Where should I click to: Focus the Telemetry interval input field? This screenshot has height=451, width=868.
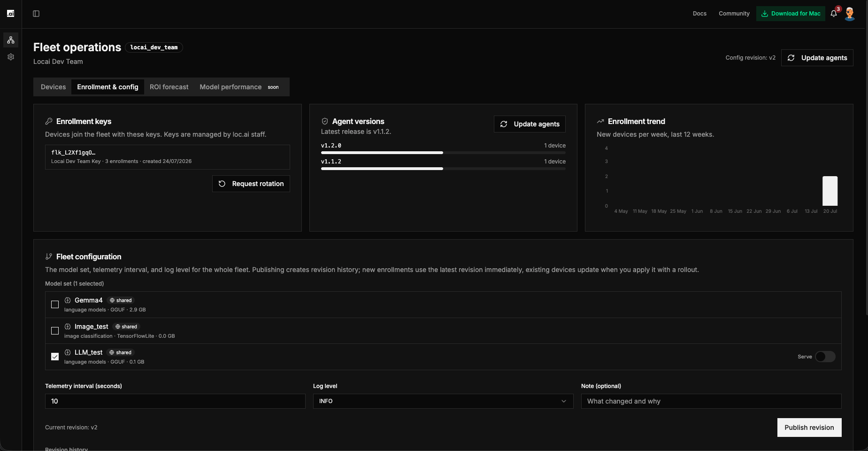(175, 401)
